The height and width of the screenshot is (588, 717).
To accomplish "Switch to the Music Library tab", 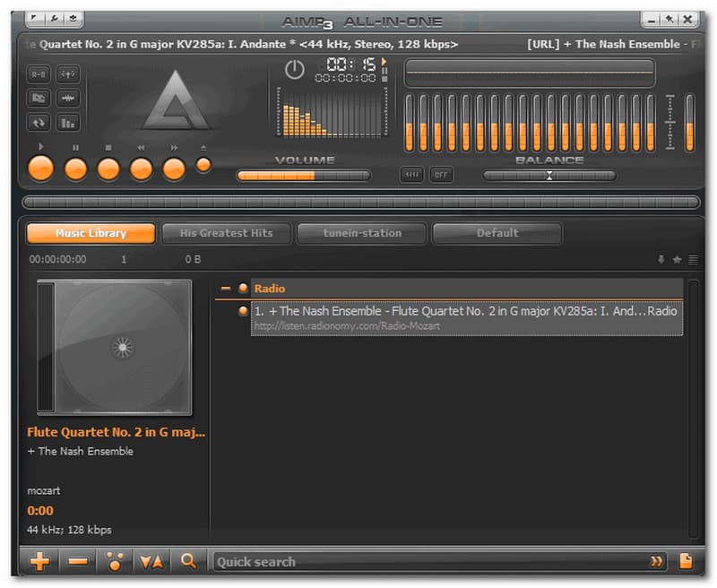I will coord(91,233).
